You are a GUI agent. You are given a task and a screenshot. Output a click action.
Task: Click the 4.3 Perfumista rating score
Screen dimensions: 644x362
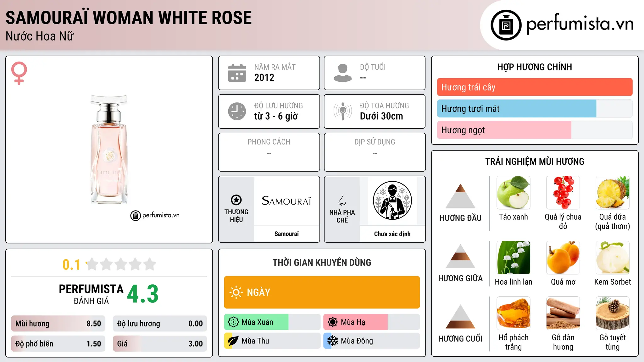(143, 294)
